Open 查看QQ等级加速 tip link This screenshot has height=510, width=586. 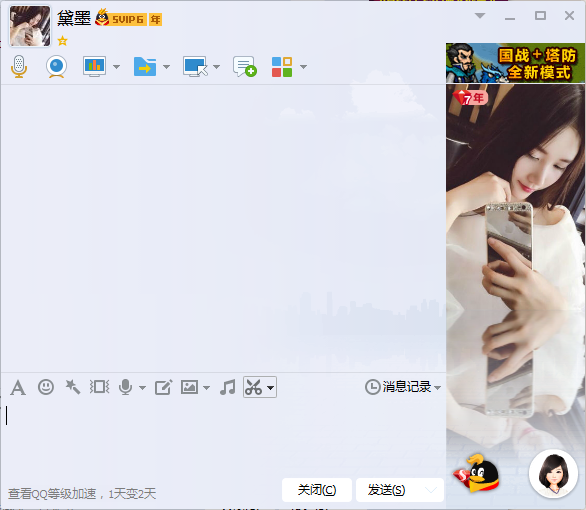pyautogui.click(x=82, y=494)
